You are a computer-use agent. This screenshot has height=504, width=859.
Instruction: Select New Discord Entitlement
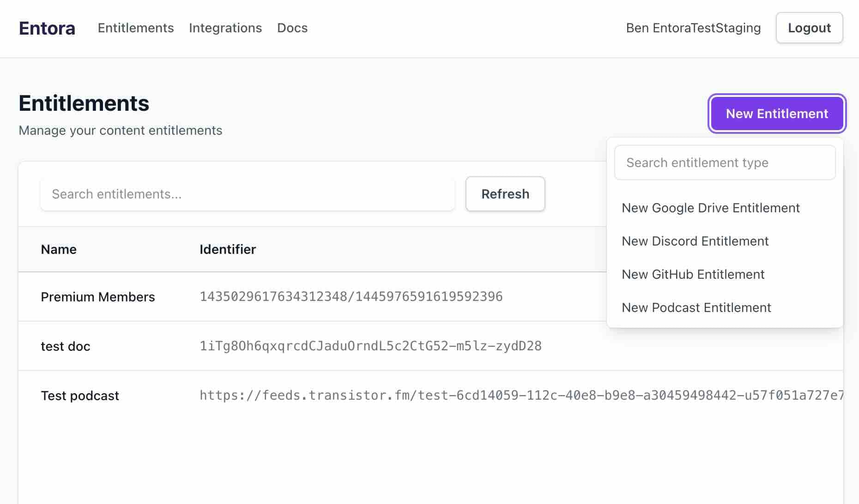(x=695, y=241)
